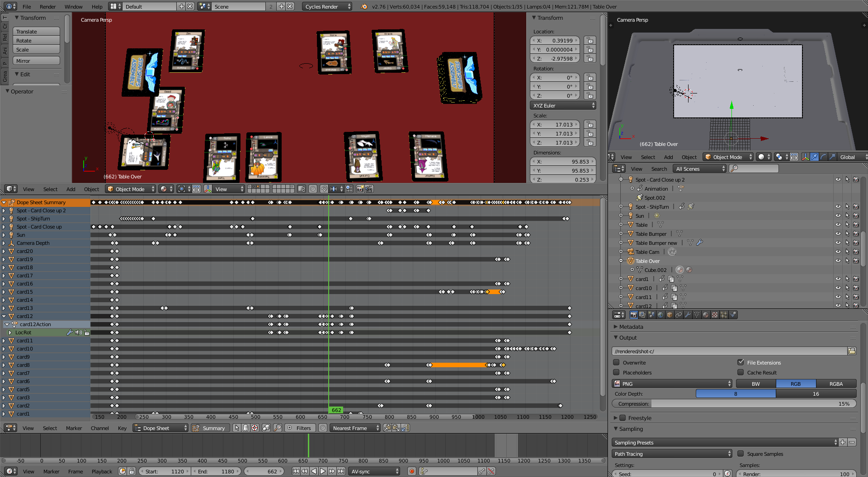Click the Mirror button in tool shelf
Screen dimensions: 868x477
click(37, 61)
